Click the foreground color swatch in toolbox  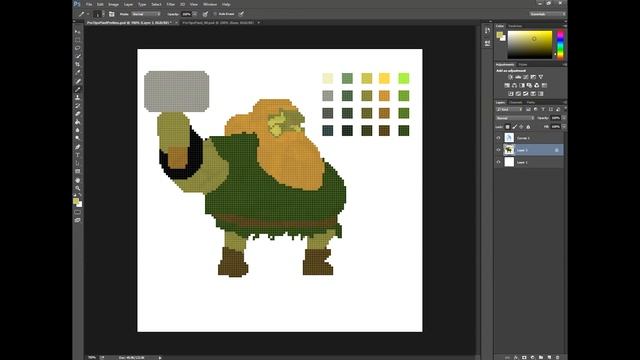76,201
